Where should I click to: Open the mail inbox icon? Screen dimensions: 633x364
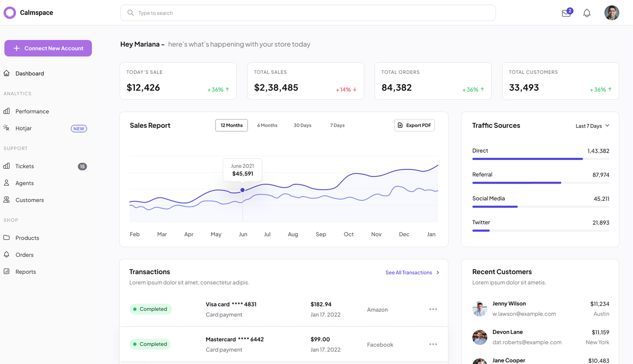(566, 13)
